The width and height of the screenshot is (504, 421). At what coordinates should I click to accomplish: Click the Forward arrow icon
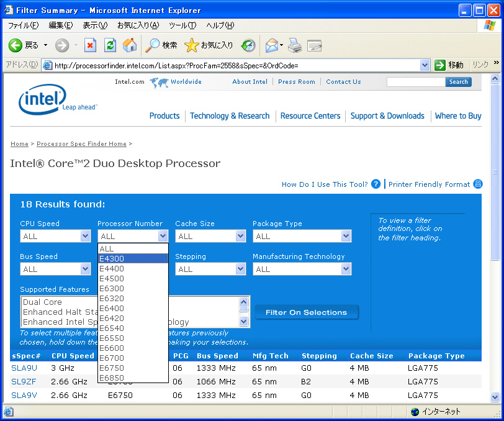[62, 45]
